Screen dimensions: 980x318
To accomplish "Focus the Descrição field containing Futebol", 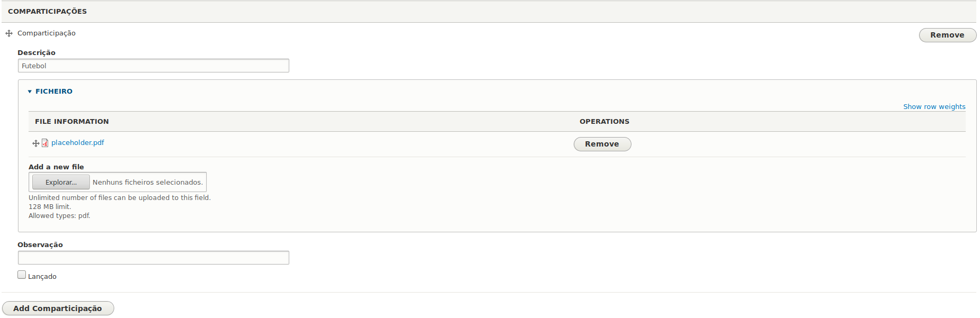I will (153, 66).
